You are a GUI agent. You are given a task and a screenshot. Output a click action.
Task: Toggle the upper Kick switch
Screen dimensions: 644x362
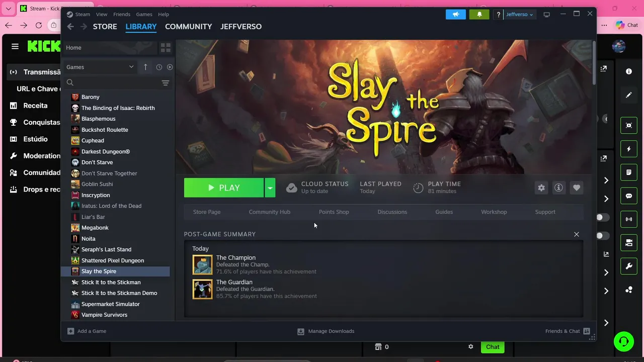point(602,217)
